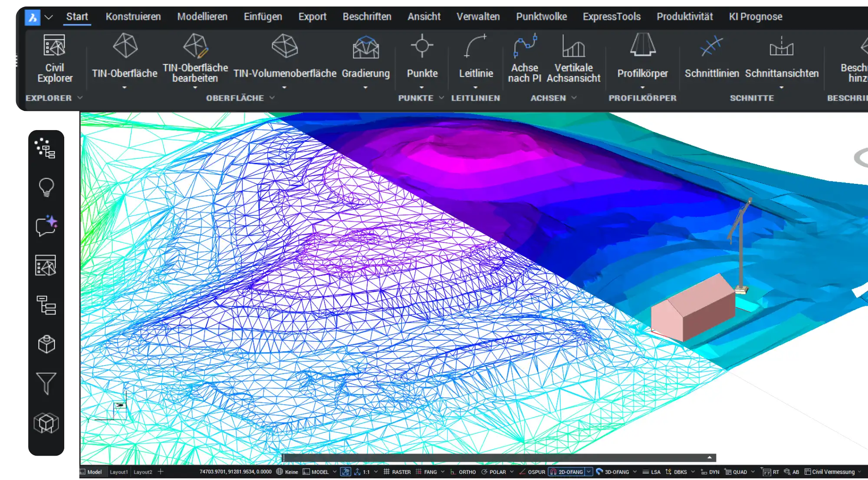Toggle OSPUR object tracking
The height and width of the screenshot is (480, 868).
pyautogui.click(x=532, y=472)
